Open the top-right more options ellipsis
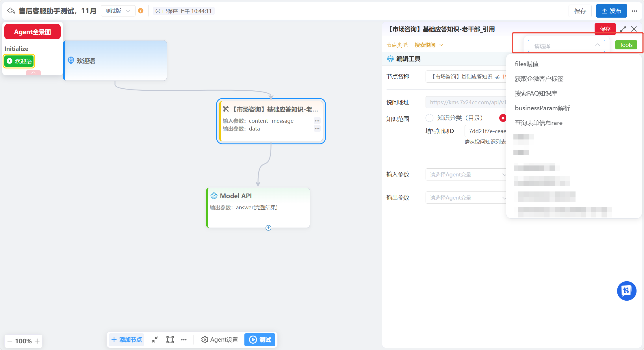This screenshot has width=644, height=350. click(634, 11)
